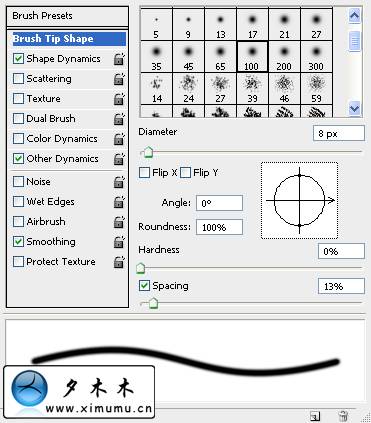
Task: Toggle lock icon for Smoothing
Action: coord(119,242)
